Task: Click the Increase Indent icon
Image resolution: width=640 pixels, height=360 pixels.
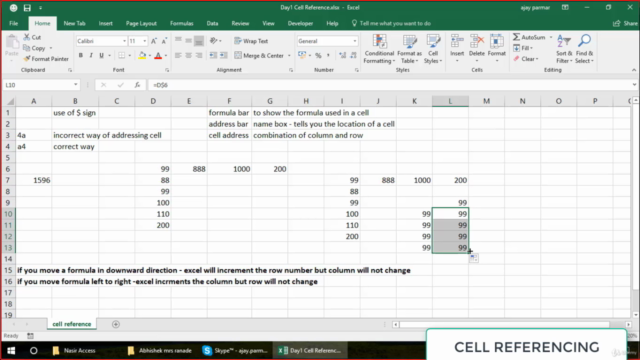Action: [223, 56]
